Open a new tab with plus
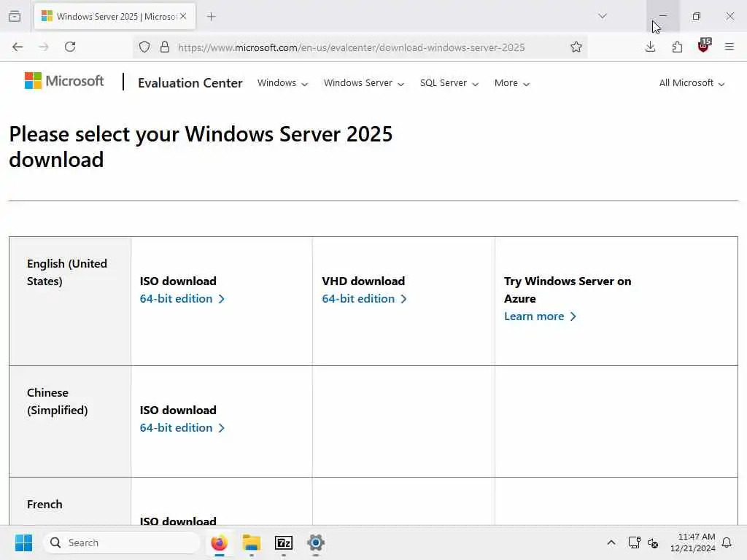The width and height of the screenshot is (747, 560). [212, 16]
